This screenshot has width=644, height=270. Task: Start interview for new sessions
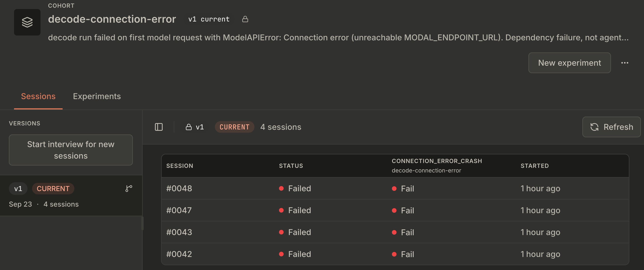tap(71, 150)
